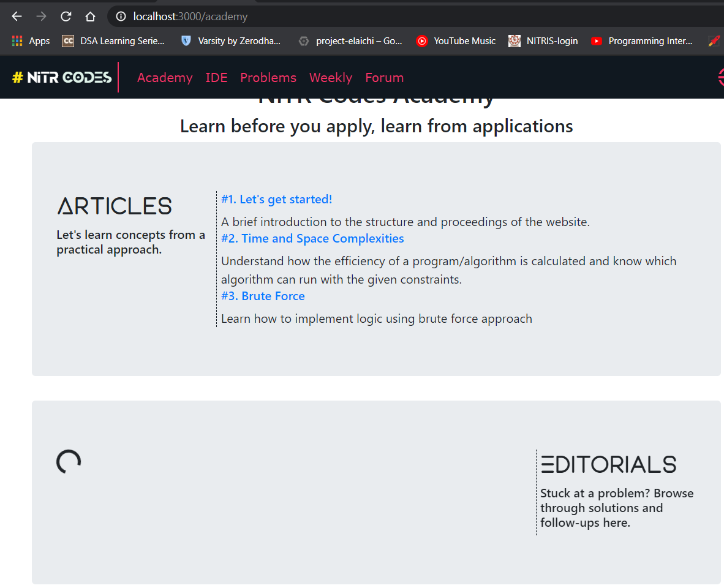Click the localhost:3000/academy address bar

click(x=415, y=17)
